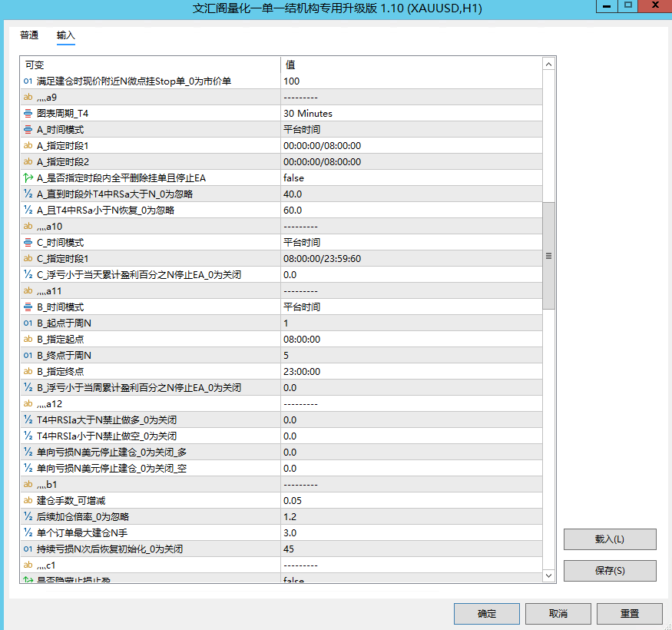
Task: Click the scroll up arrow of the parameter list
Action: [x=548, y=65]
